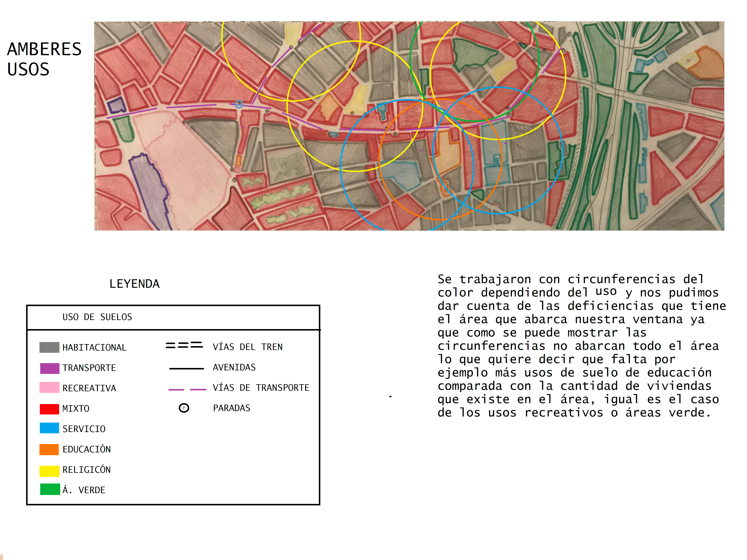Click the VÍAS DE TRANSPORTE label

[x=261, y=388]
